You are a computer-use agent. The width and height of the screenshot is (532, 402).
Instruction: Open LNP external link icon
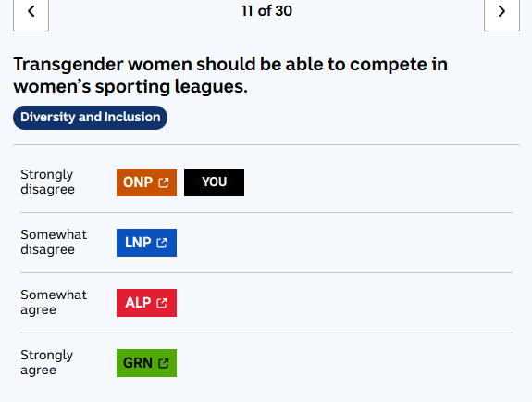[x=162, y=243]
